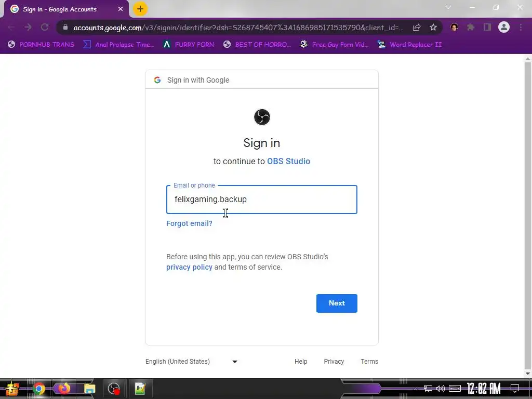Open File Explorer from the taskbar
This screenshot has width=532, height=399.
pyautogui.click(x=89, y=389)
